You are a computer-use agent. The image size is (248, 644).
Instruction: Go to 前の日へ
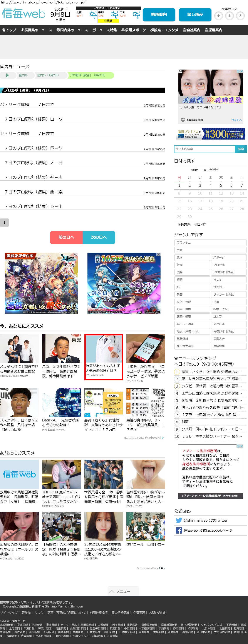point(66,237)
